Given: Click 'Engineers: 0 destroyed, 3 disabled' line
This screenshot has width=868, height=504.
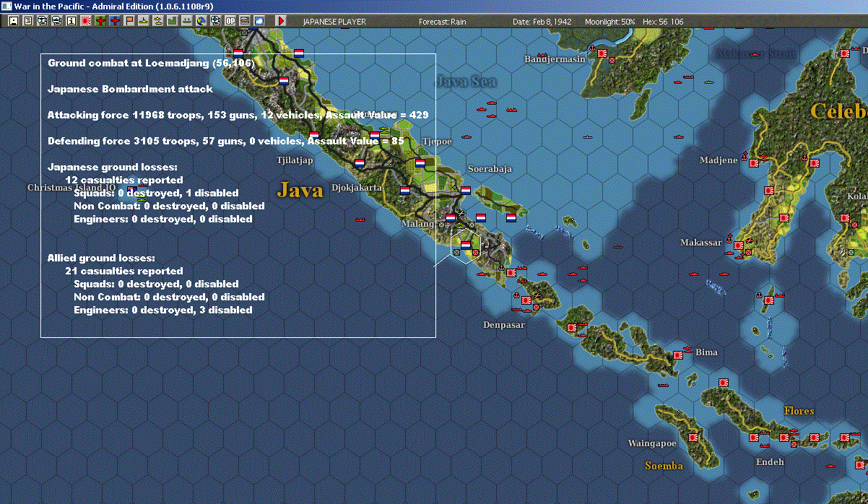Looking at the screenshot, I should [163, 310].
